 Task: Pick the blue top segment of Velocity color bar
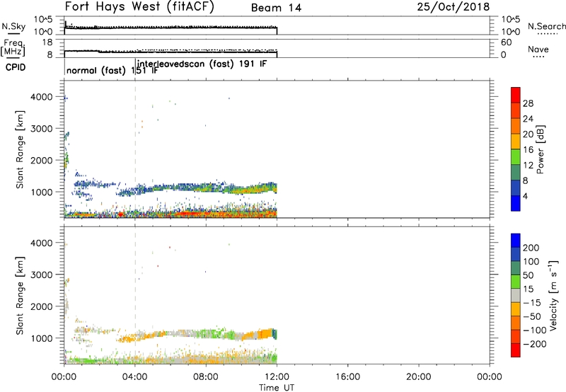pyautogui.click(x=516, y=241)
